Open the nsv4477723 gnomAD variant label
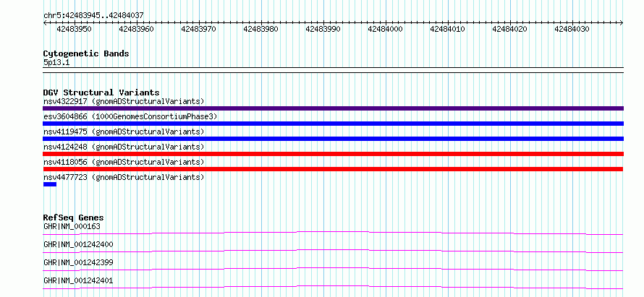 (124, 177)
